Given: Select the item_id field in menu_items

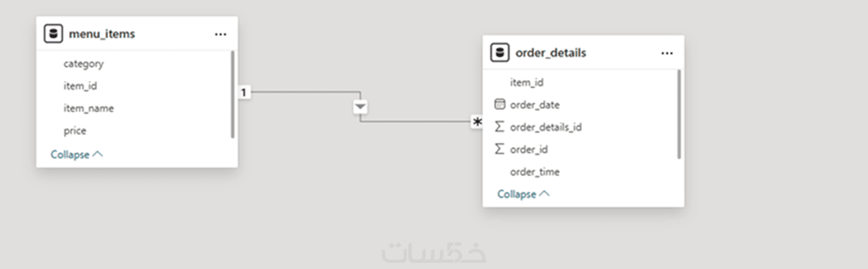Looking at the screenshot, I should click(x=80, y=86).
